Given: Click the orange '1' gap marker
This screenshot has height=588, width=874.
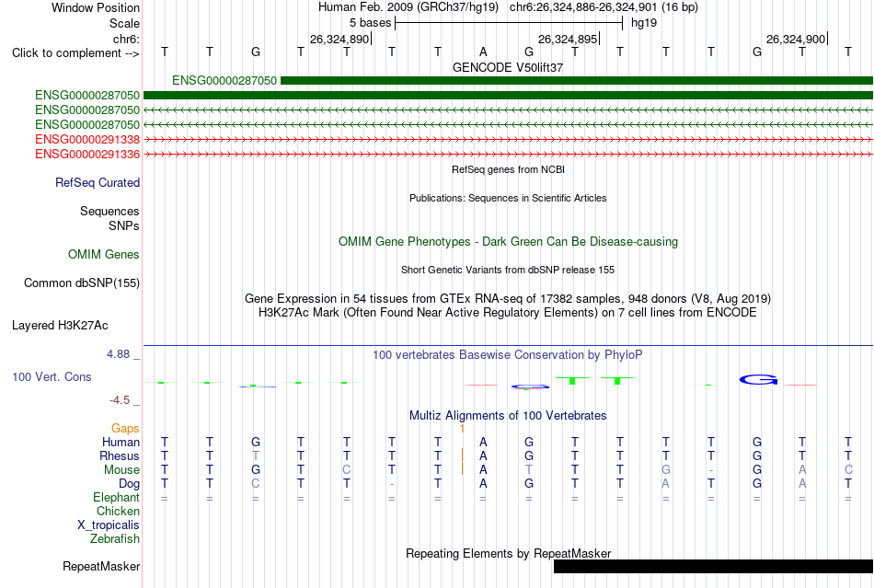Looking at the screenshot, I should (x=462, y=429).
